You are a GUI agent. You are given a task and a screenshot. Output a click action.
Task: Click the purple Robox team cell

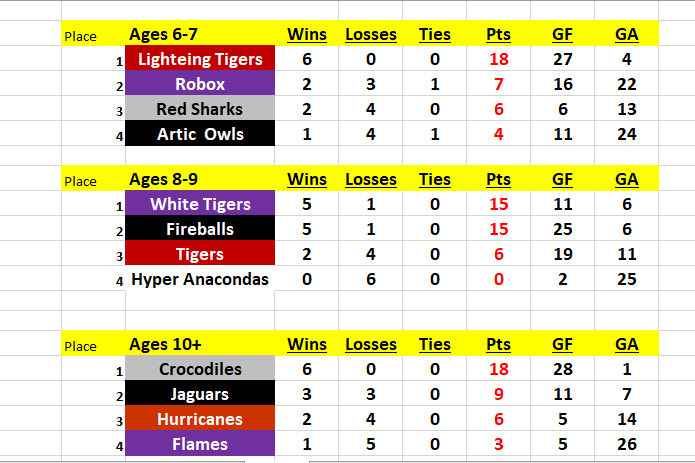tap(200, 85)
